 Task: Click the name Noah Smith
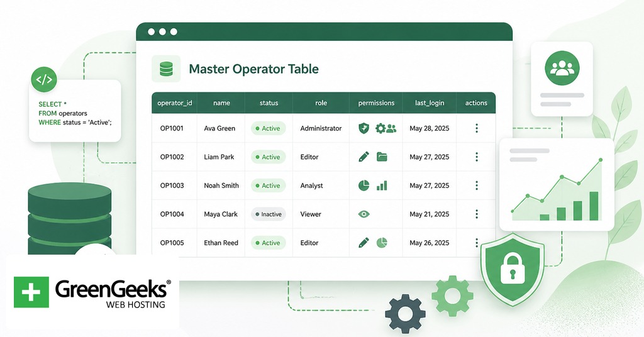point(221,185)
